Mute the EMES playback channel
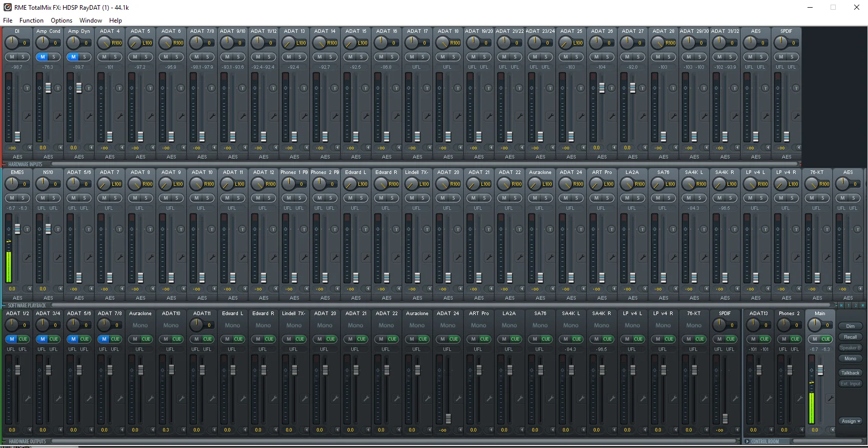This screenshot has width=868, height=448. tap(12, 198)
